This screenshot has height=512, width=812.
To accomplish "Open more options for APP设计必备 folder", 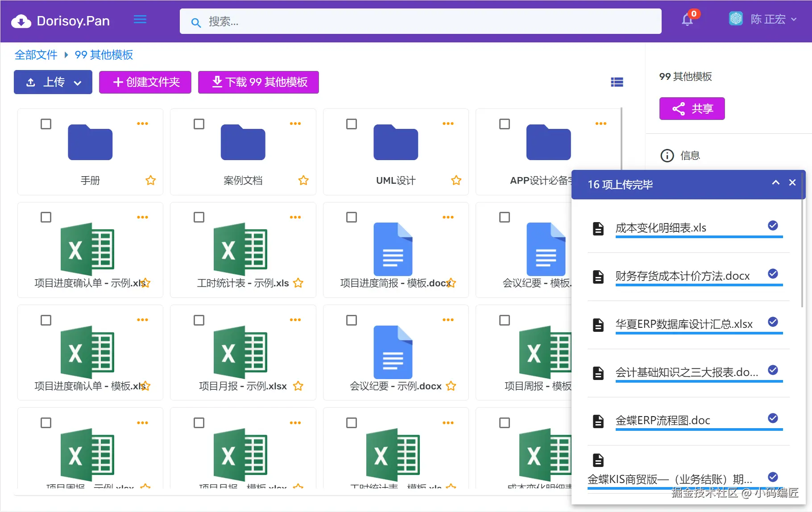I will tap(601, 124).
